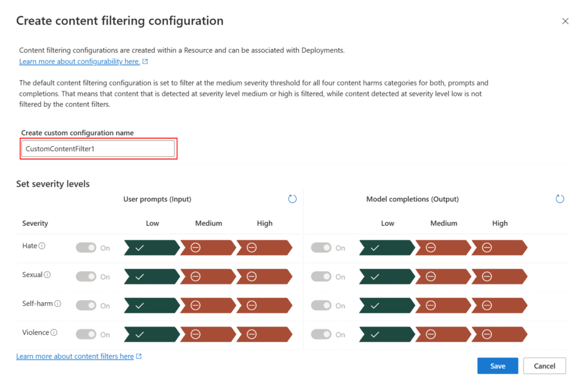Viewport: 585px width, 392px height.
Task: Set Hate output severity to High
Action: click(x=500, y=247)
